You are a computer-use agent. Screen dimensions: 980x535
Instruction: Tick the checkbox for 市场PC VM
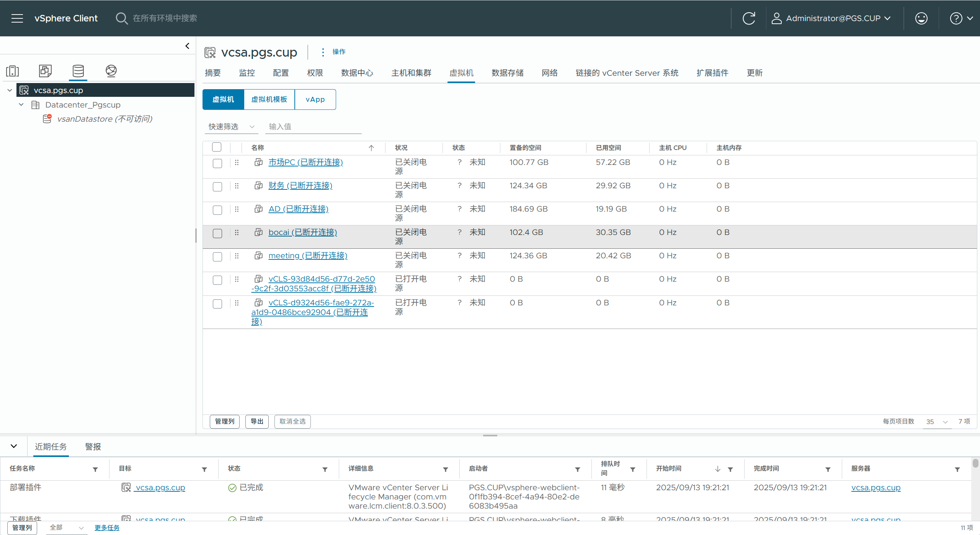[217, 163]
